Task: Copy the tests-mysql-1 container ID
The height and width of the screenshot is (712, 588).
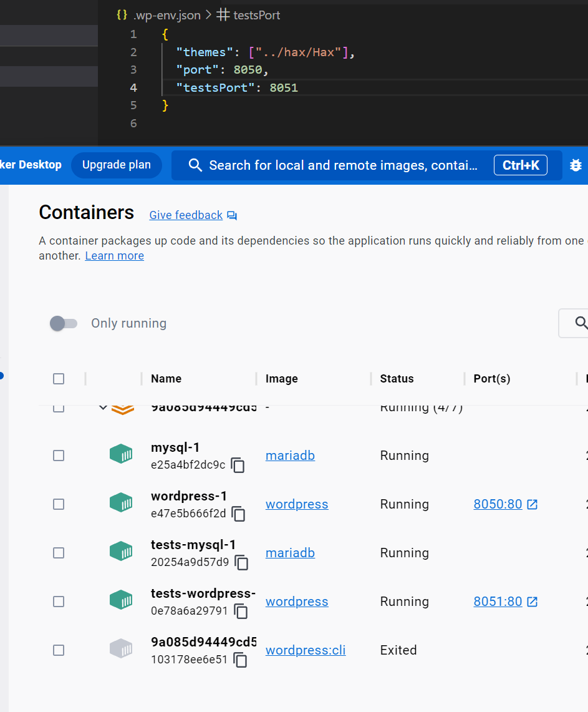Action: point(241,562)
